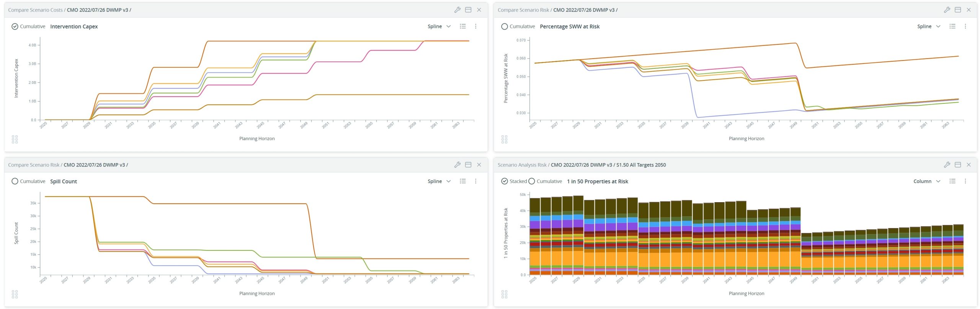Maximize the Compare Scenario Costs panel
The height and width of the screenshot is (309, 980).
click(468, 10)
